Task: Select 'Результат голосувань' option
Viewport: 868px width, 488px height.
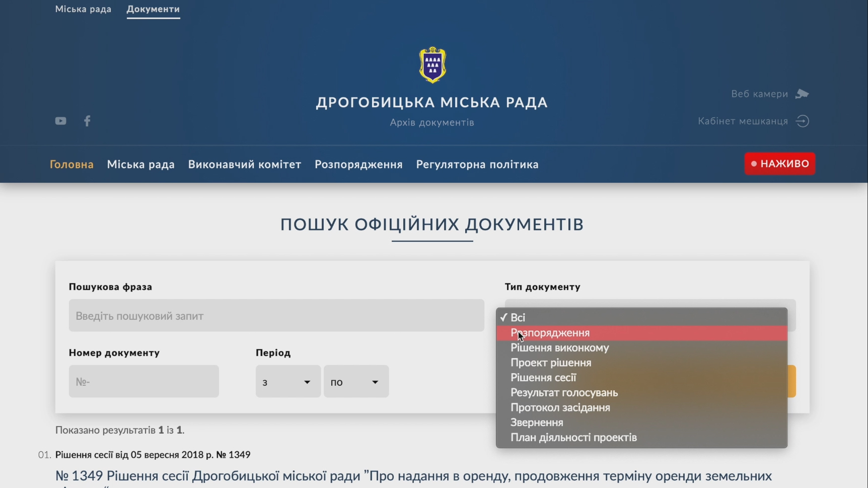Action: (x=641, y=393)
